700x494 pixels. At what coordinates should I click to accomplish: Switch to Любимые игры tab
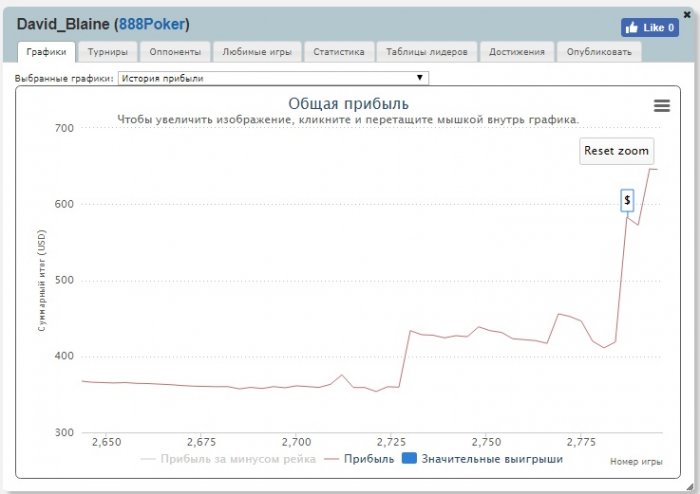click(257, 52)
